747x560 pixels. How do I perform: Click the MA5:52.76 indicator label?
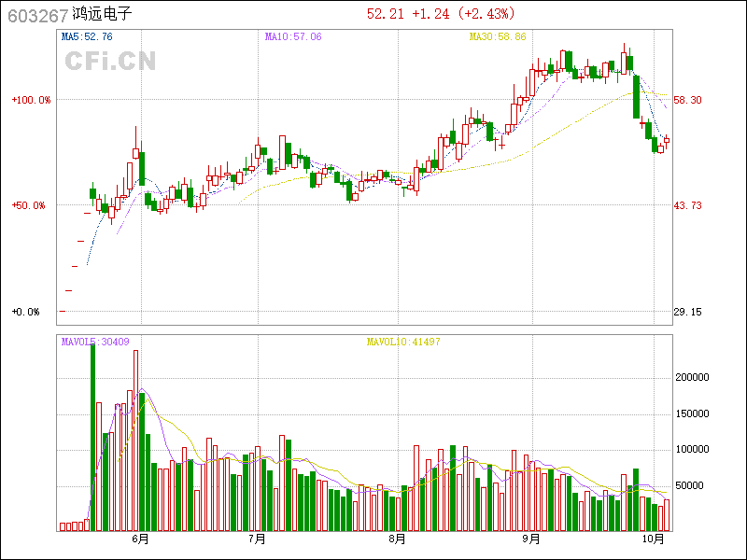point(87,37)
